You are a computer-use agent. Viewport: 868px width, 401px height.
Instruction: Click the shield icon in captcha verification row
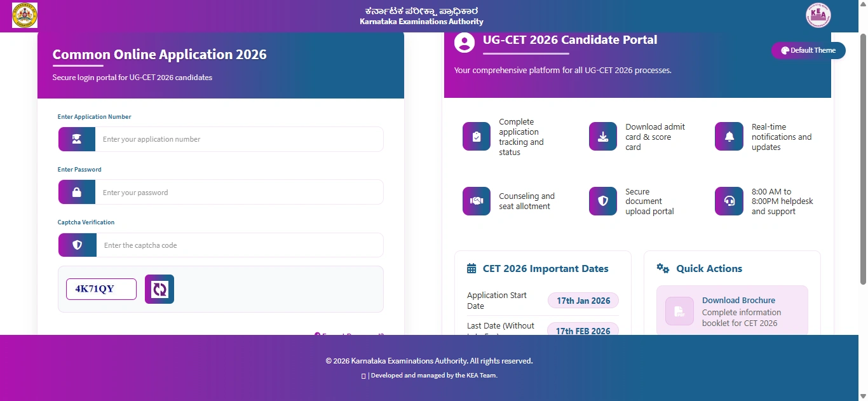[76, 245]
